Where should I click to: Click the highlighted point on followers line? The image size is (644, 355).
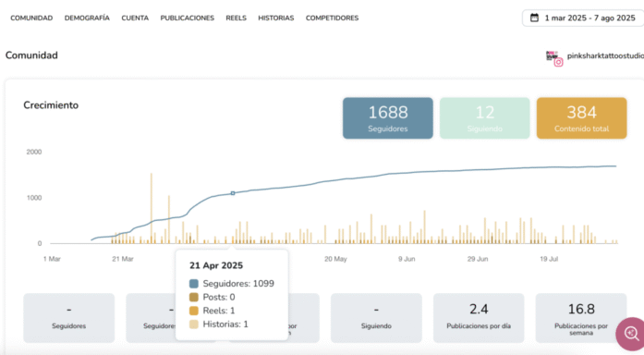tap(233, 193)
